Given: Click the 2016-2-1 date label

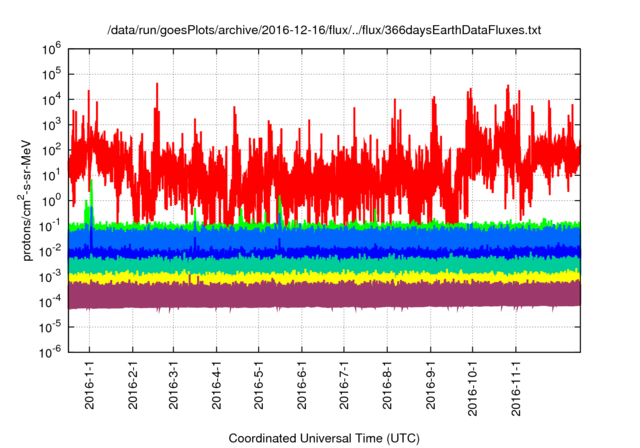Looking at the screenshot, I should point(133,385).
